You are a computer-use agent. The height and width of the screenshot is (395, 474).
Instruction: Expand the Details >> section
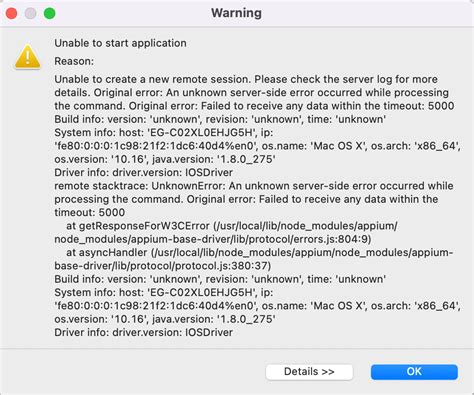click(309, 372)
